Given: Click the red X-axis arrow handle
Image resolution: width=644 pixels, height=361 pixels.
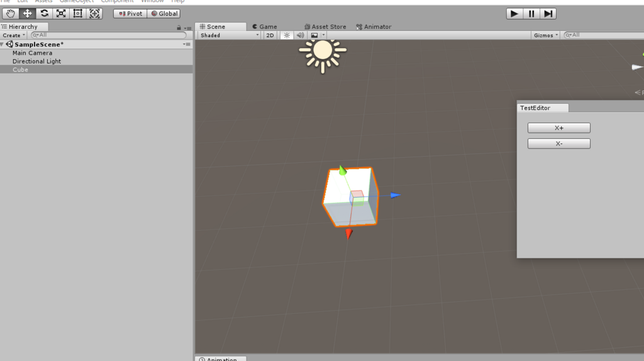Looking at the screenshot, I should [348, 234].
